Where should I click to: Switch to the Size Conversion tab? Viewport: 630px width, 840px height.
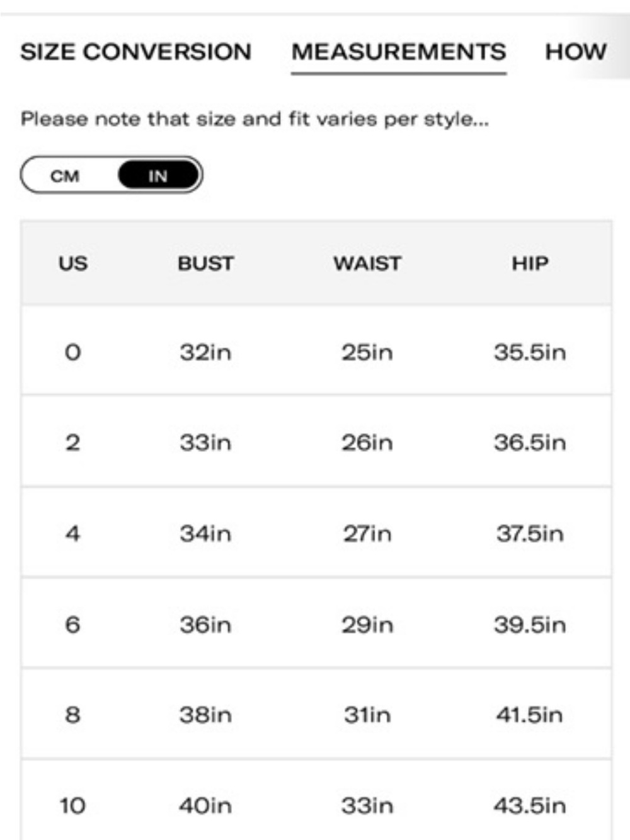(135, 52)
